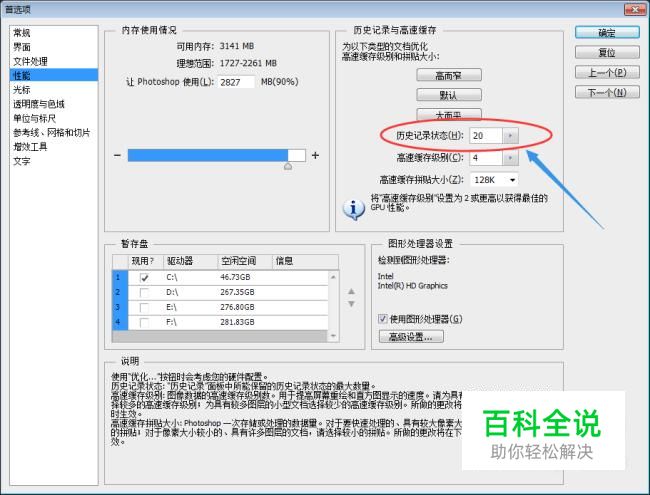650x495 pixels.
Task: Click the 1727-2261 MB ideal range value
Action: 248,63
